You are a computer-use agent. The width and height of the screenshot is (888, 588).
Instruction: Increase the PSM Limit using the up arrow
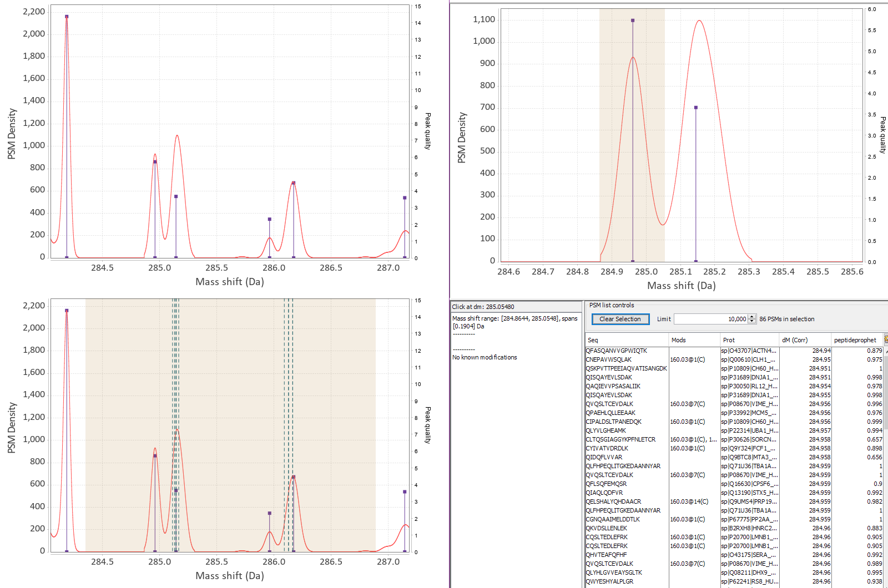751,316
